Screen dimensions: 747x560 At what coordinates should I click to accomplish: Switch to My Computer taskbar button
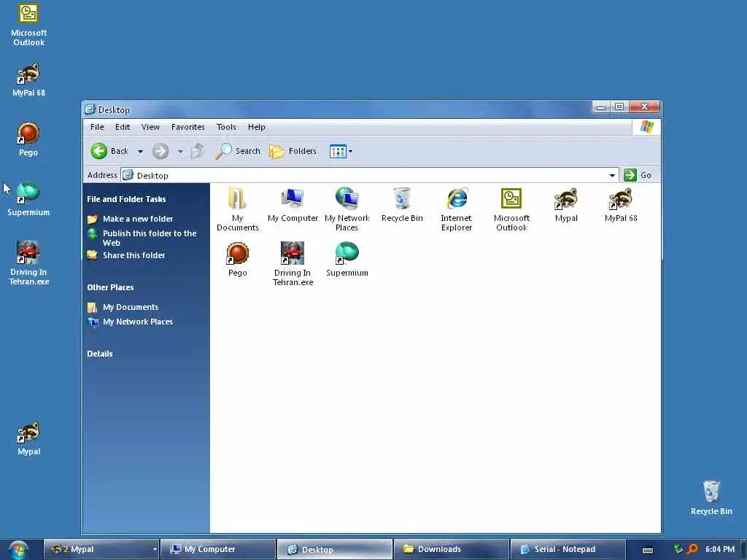217,550
